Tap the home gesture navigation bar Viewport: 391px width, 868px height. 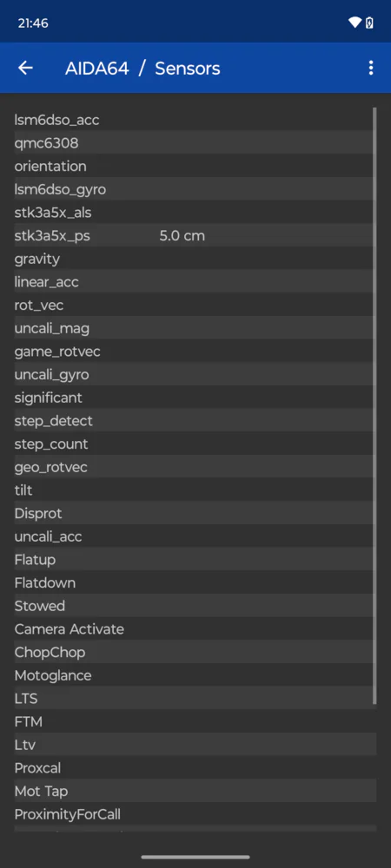[195, 857]
